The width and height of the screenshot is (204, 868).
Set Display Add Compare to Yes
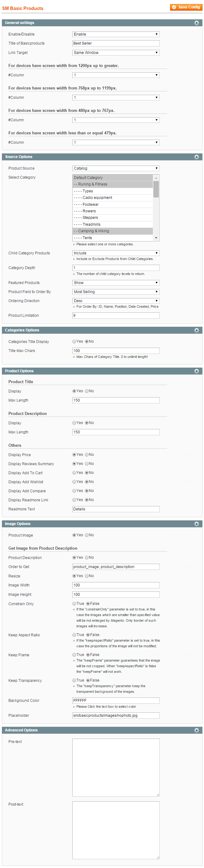(74, 491)
